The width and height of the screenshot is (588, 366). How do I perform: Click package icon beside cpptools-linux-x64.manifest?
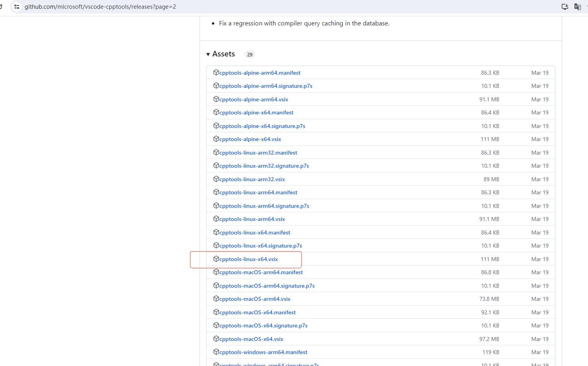click(x=216, y=232)
